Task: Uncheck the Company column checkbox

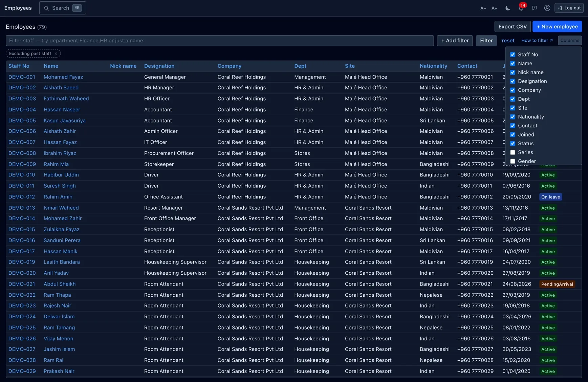Action: (513, 90)
